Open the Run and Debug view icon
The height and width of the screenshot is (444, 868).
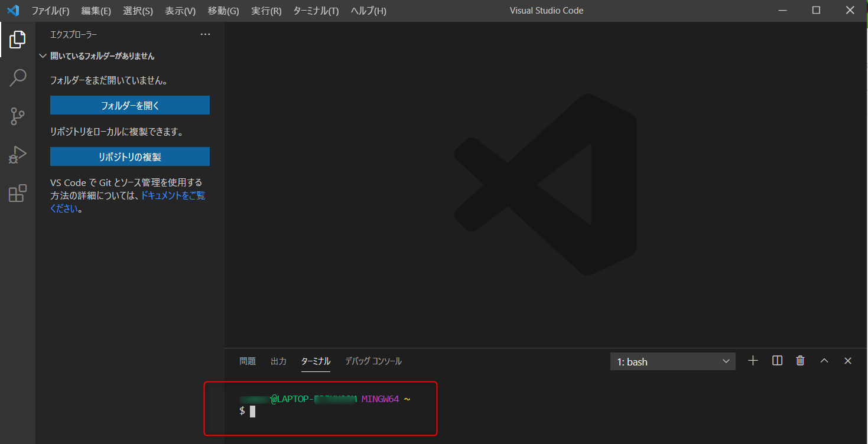(18, 155)
